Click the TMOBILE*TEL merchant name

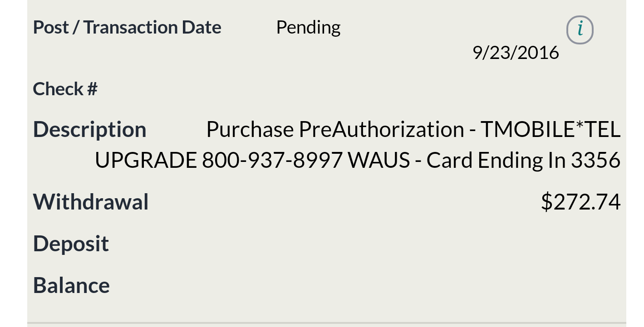coord(550,130)
